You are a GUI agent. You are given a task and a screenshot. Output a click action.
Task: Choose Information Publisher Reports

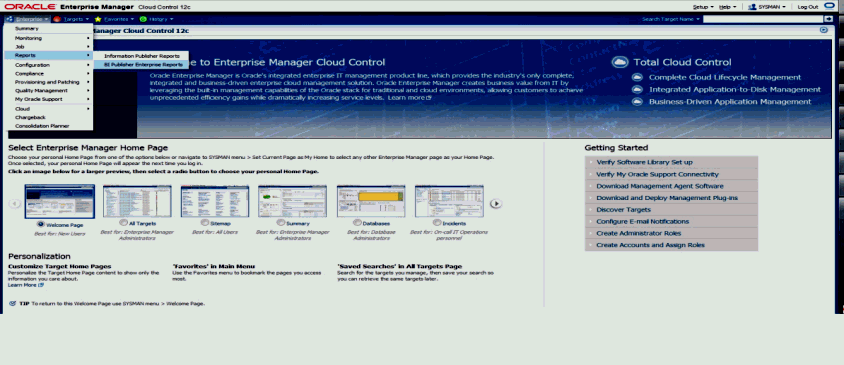pyautogui.click(x=142, y=56)
